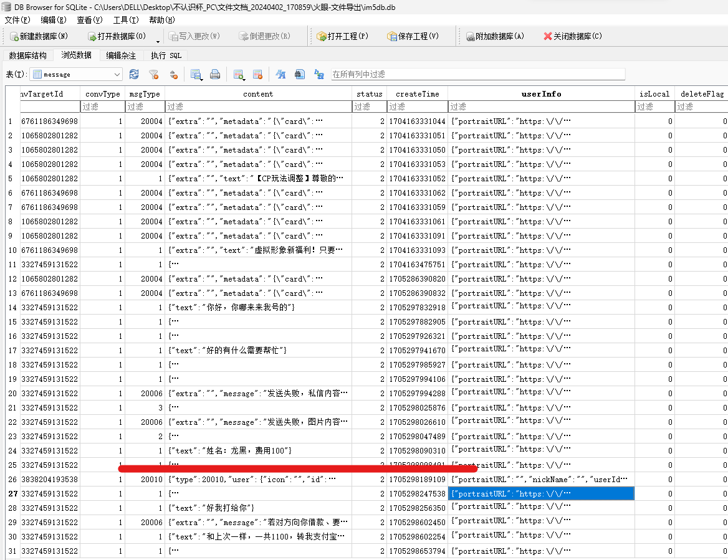Viewport: 728px width, 560px height.
Task: Open the font formatting icon in the table toolbar
Action: point(280,74)
